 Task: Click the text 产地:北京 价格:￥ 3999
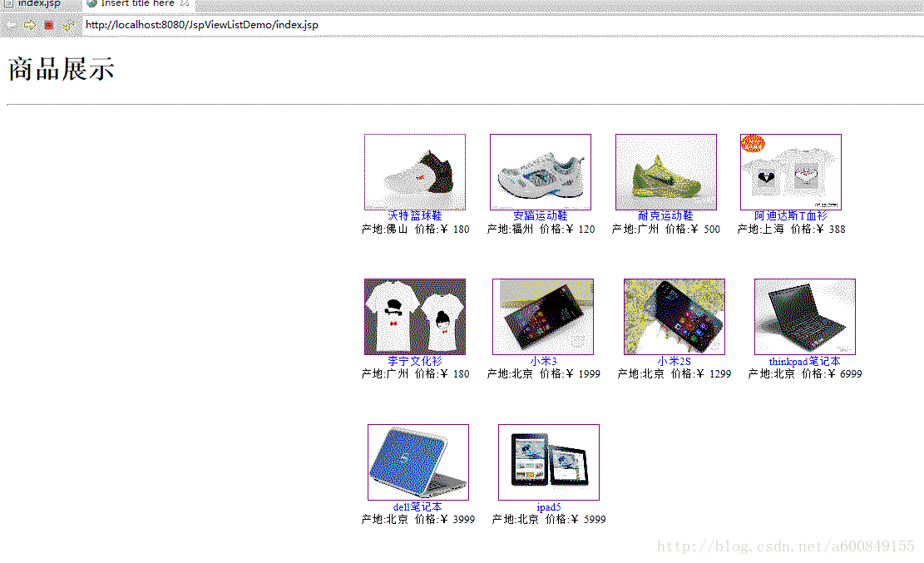tap(418, 520)
